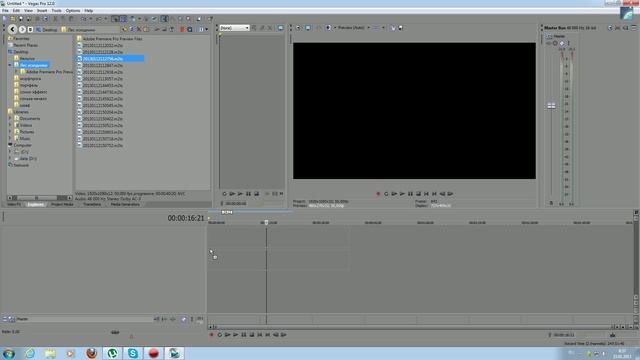Toggle Enable Snapping in main toolbar
640x360 pixels.
coord(116,19)
